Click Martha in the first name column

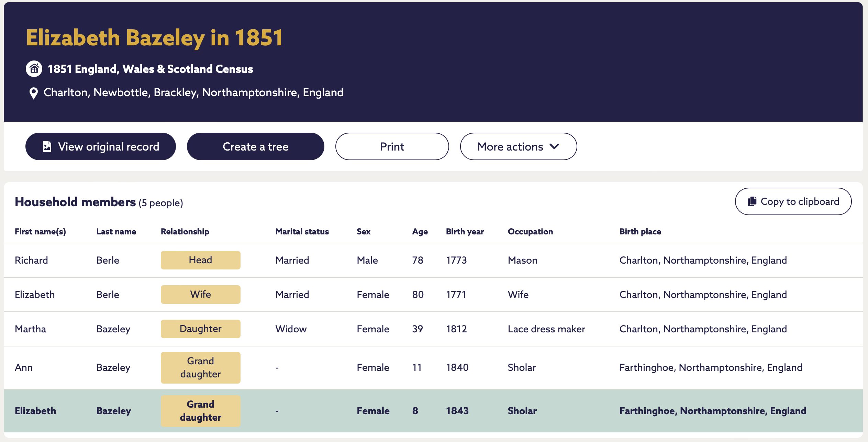click(x=30, y=329)
